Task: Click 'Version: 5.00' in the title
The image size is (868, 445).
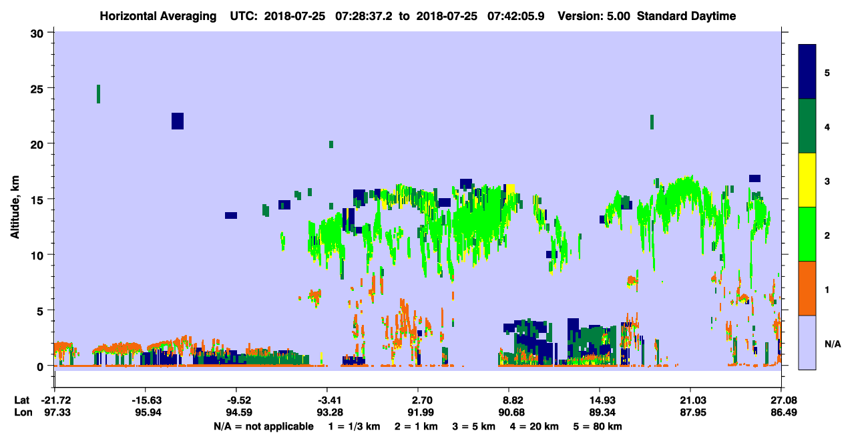Action: click(x=596, y=16)
